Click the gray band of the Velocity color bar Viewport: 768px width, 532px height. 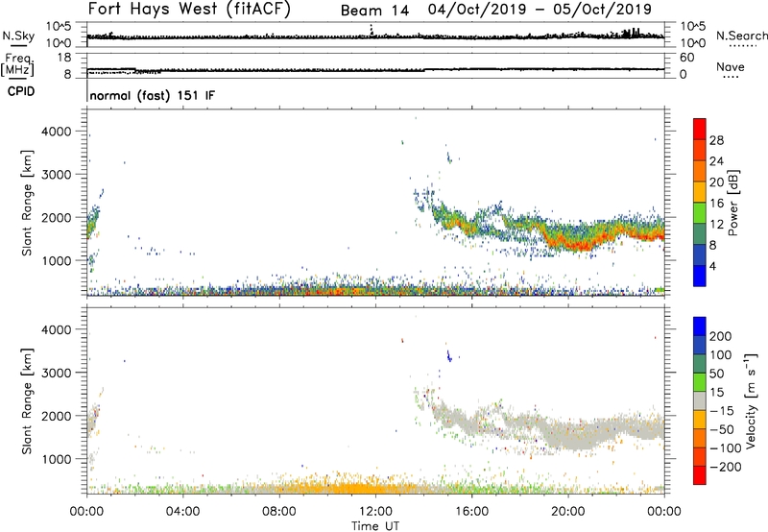pos(700,400)
